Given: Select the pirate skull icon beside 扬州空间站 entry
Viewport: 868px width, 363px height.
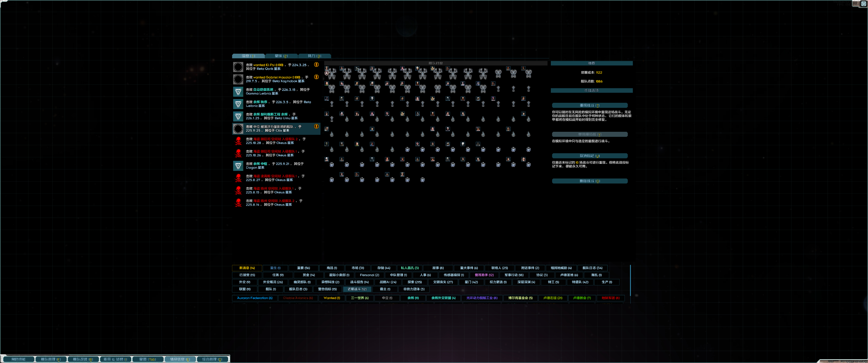Looking at the screenshot, I should [x=238, y=190].
